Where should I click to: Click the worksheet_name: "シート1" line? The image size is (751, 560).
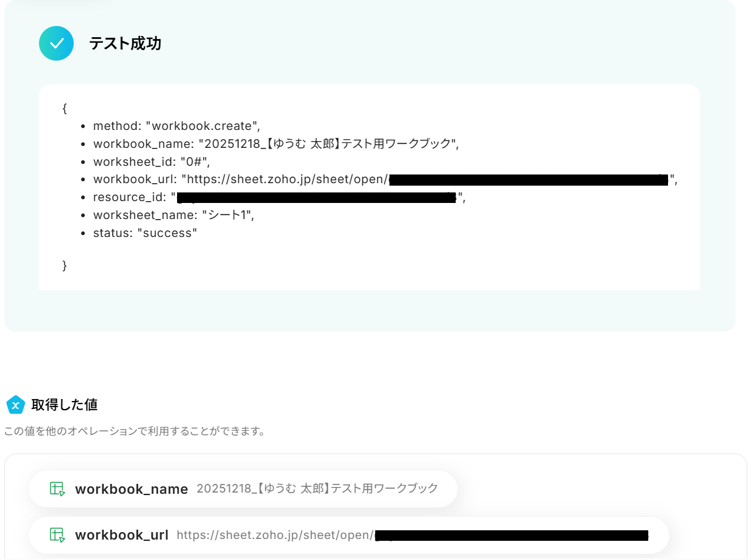tap(173, 215)
